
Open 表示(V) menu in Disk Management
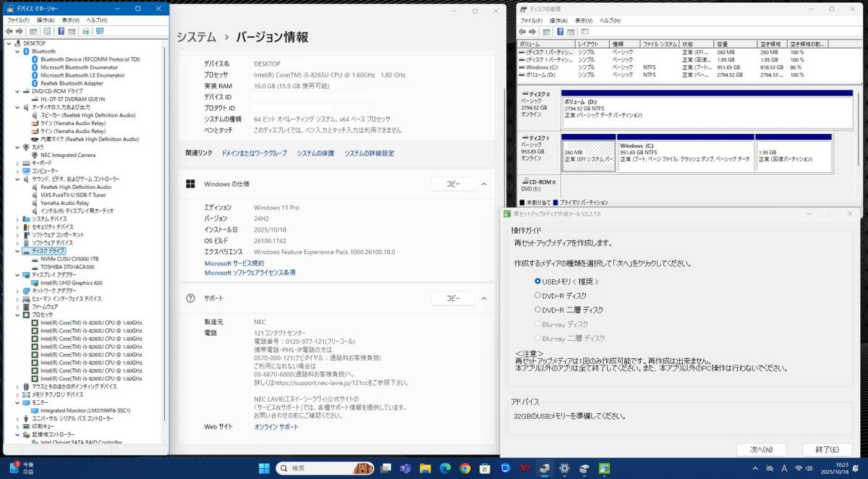point(580,20)
